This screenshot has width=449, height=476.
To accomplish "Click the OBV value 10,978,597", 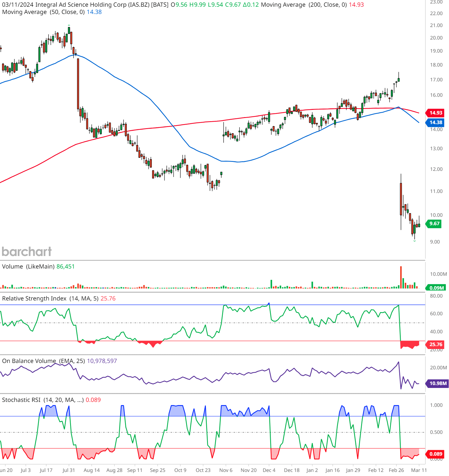I will tap(102, 361).
